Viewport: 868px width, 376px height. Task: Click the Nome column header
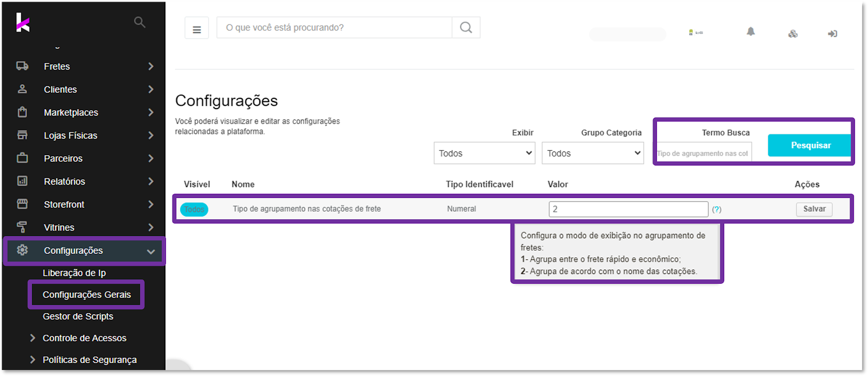pyautogui.click(x=243, y=184)
